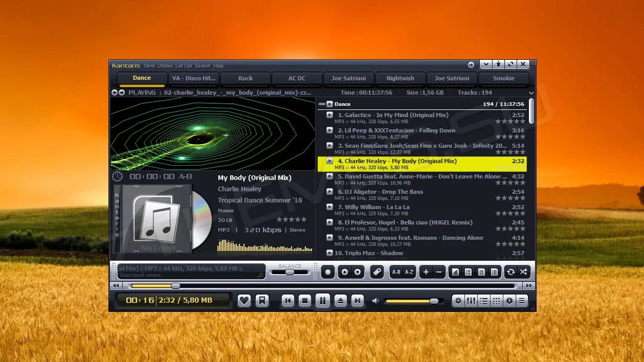Toggle shuffle mode
This screenshot has height=362, width=644.
[x=523, y=272]
